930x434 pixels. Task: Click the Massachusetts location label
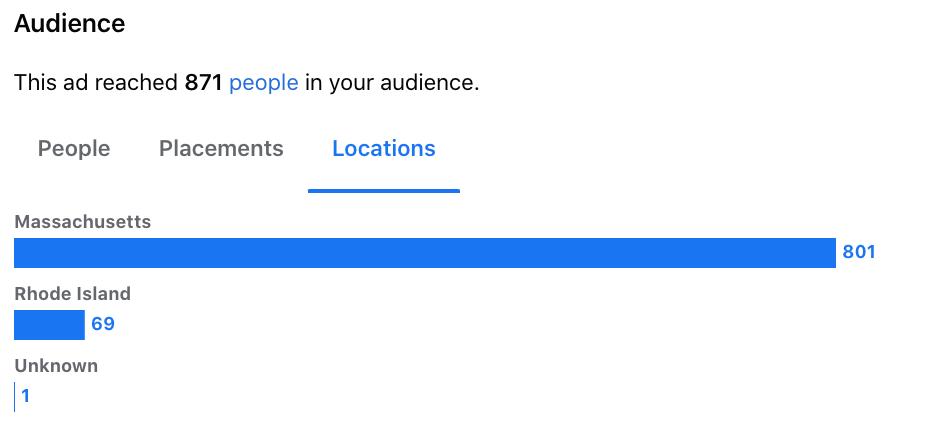[82, 222]
